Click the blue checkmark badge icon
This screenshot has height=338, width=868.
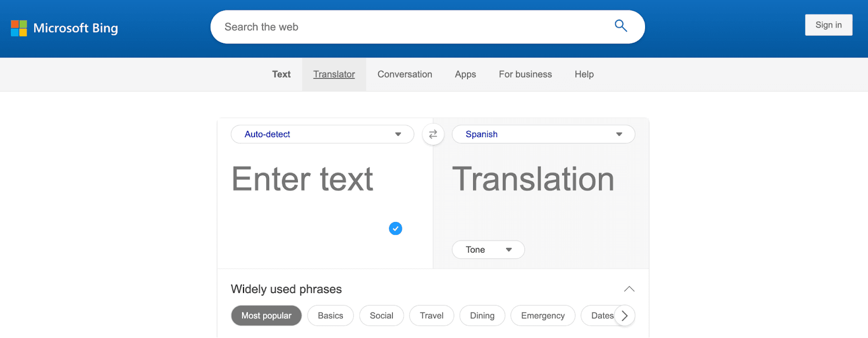tap(395, 228)
